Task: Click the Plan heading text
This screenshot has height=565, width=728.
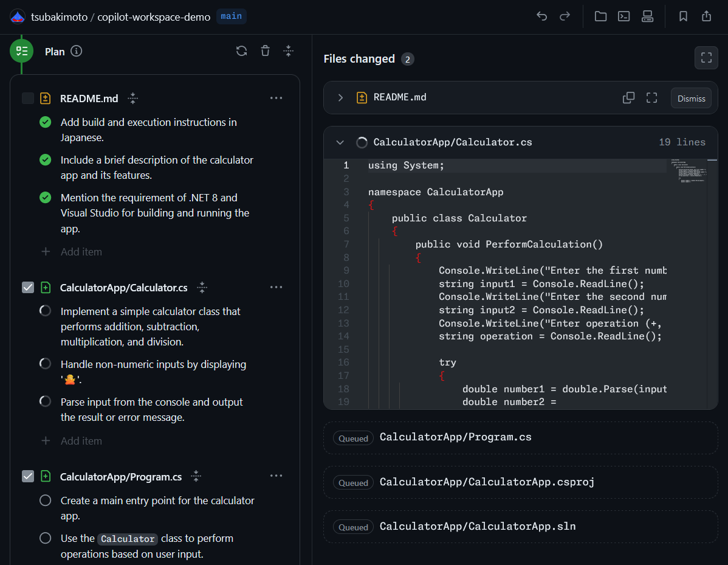Action: click(x=55, y=52)
